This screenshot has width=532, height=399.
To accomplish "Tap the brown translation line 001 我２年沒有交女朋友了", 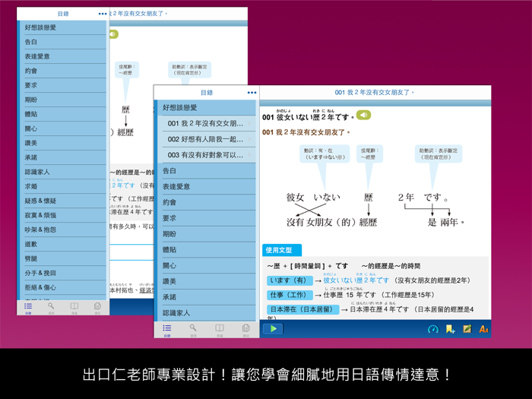I will [x=306, y=132].
